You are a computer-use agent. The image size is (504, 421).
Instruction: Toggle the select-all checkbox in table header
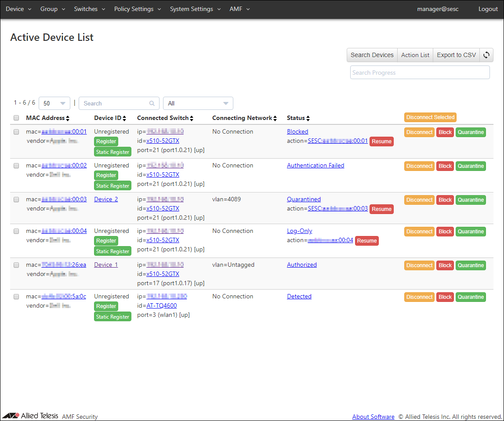tap(16, 118)
